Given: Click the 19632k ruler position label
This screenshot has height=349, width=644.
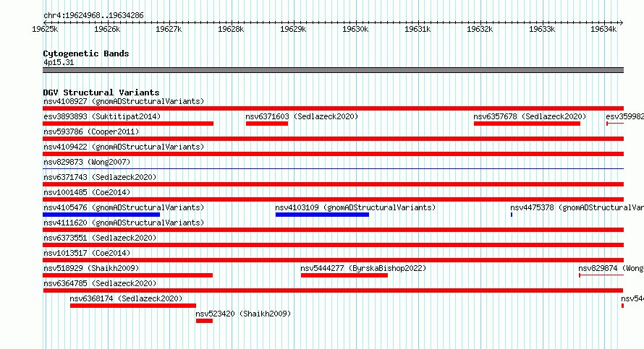Looking at the screenshot, I should [480, 29].
